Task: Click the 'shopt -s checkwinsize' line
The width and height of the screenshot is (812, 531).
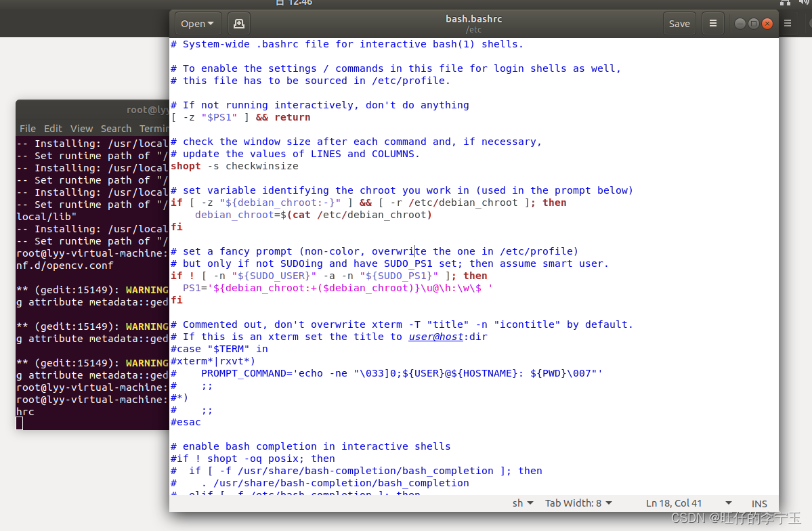Action: (234, 167)
